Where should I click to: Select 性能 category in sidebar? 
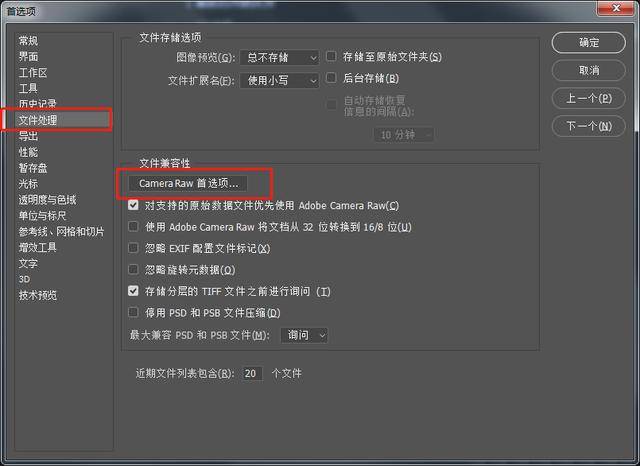pos(28,152)
